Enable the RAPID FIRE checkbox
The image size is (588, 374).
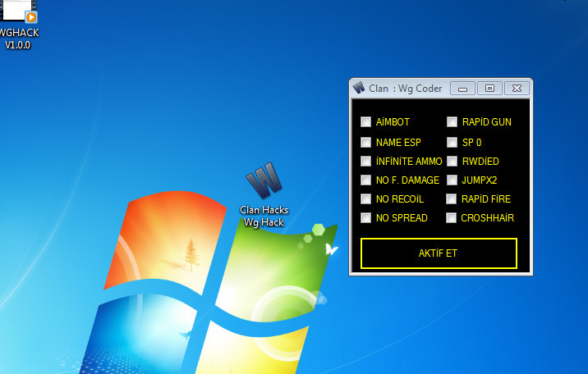coord(451,198)
